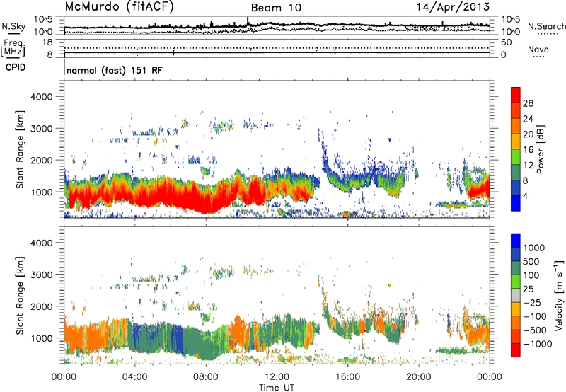Click the '28' value on Power colorbar
The width and height of the screenshot is (566, 392).
[x=528, y=103]
